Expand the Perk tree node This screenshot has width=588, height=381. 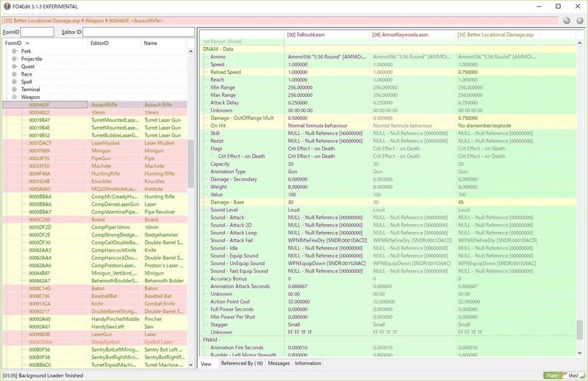click(14, 51)
